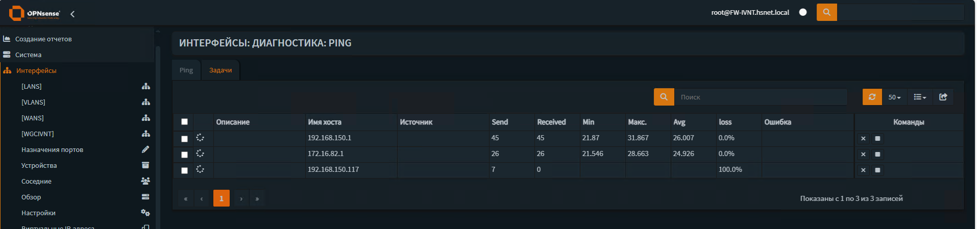Click the Поиск table search field

[761, 97]
